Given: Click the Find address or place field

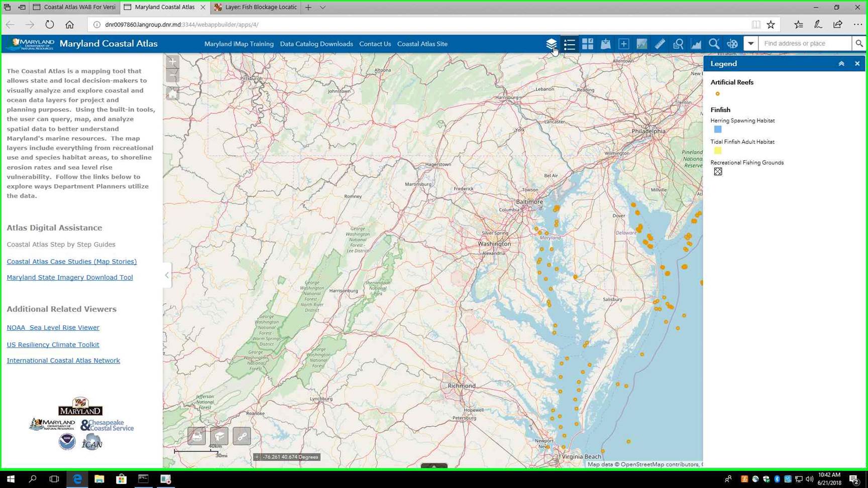Looking at the screenshot, I should click(805, 44).
